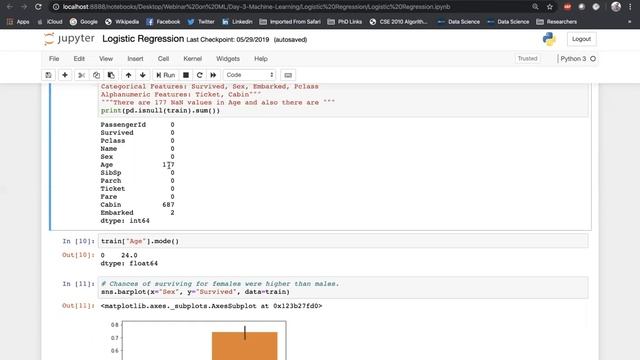Screen dimensions: 640x360
Task: Expand the Imported From Safari bookmark folder
Action: pyautogui.click(x=290, y=22)
